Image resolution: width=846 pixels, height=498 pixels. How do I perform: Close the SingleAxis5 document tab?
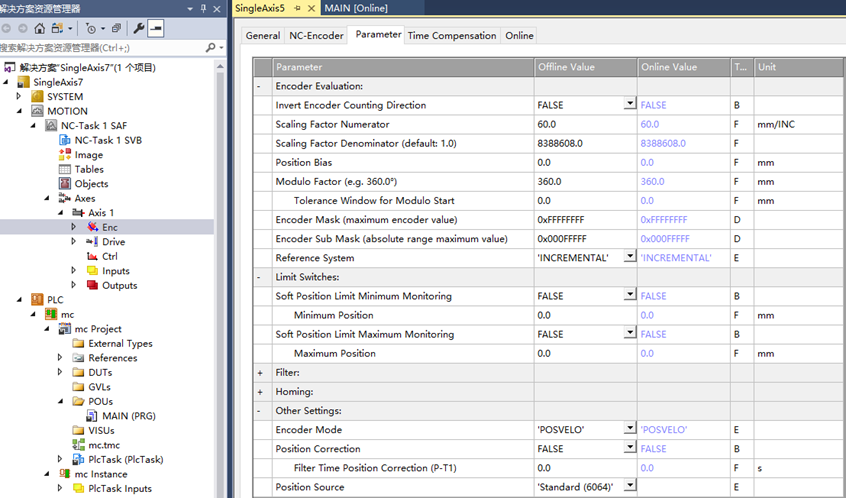click(x=311, y=8)
